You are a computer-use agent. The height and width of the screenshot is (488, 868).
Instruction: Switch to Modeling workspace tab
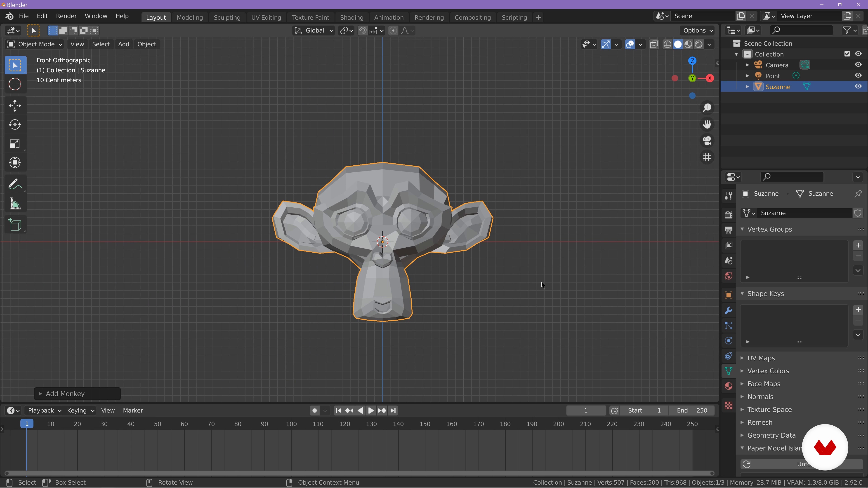(190, 18)
